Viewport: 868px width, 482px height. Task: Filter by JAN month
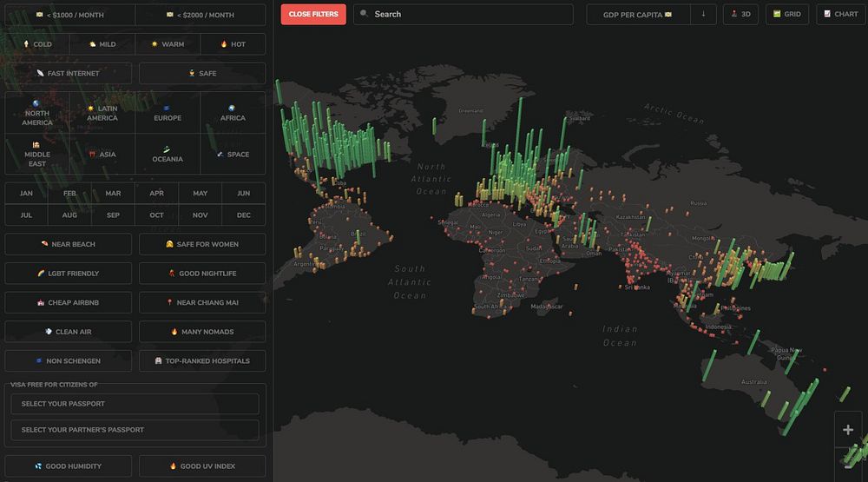(x=26, y=194)
